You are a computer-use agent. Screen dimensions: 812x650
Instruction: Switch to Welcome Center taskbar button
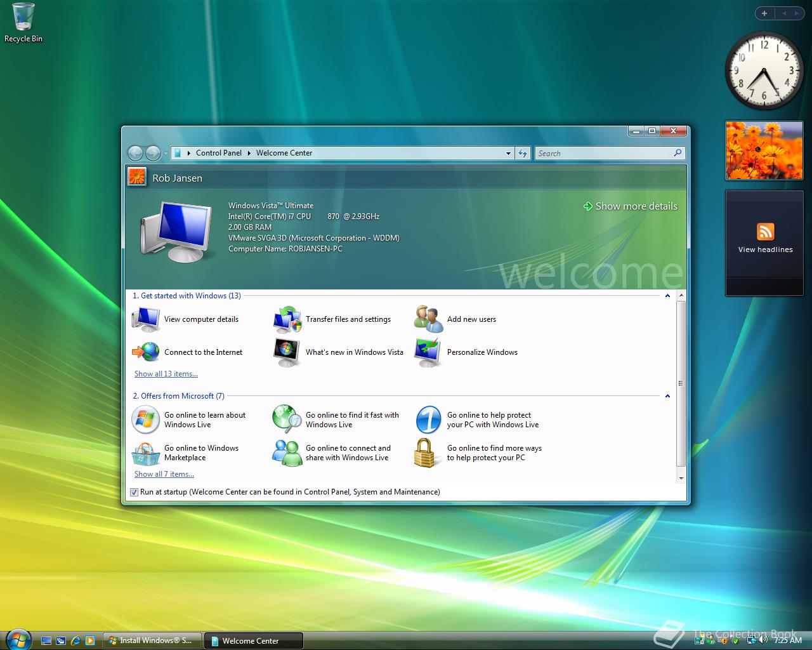click(x=254, y=640)
